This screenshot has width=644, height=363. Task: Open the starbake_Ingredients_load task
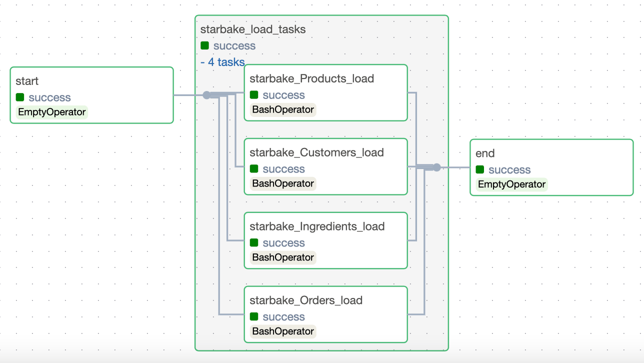click(x=317, y=226)
